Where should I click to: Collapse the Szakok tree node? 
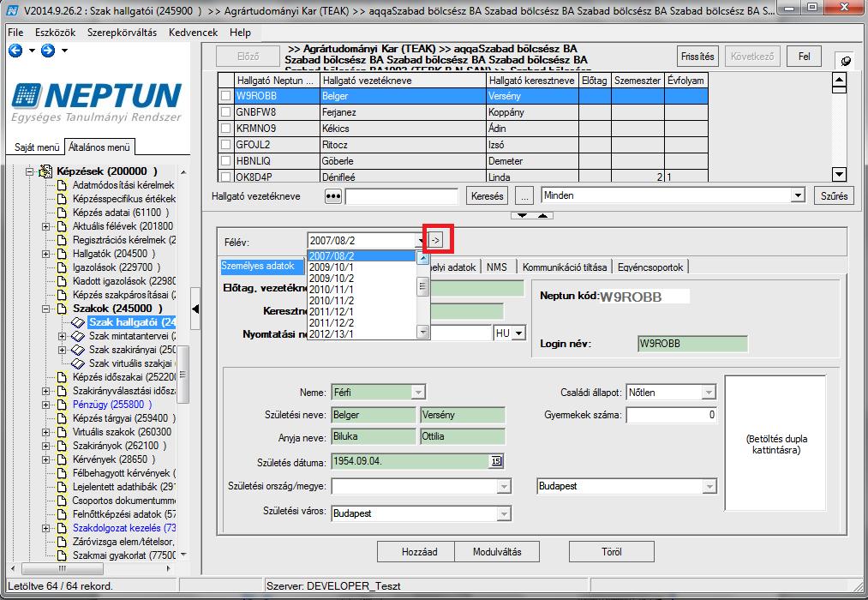(46, 309)
